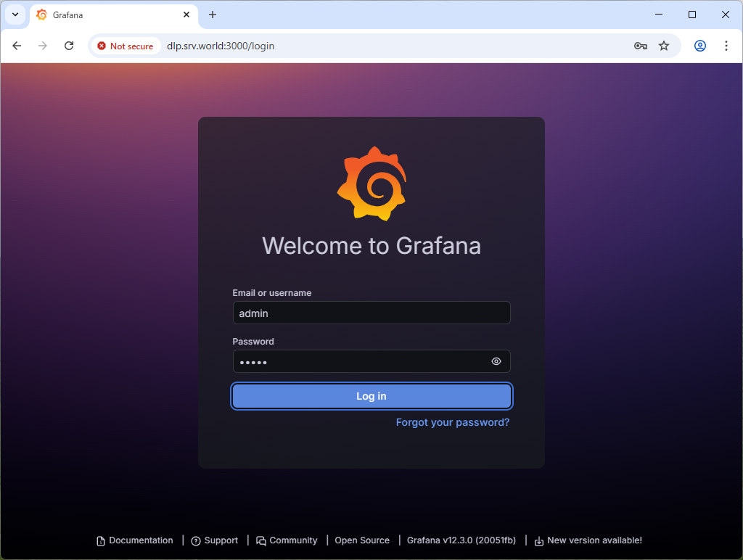Click the New version available link
Screen dimensions: 743x560
594,540
